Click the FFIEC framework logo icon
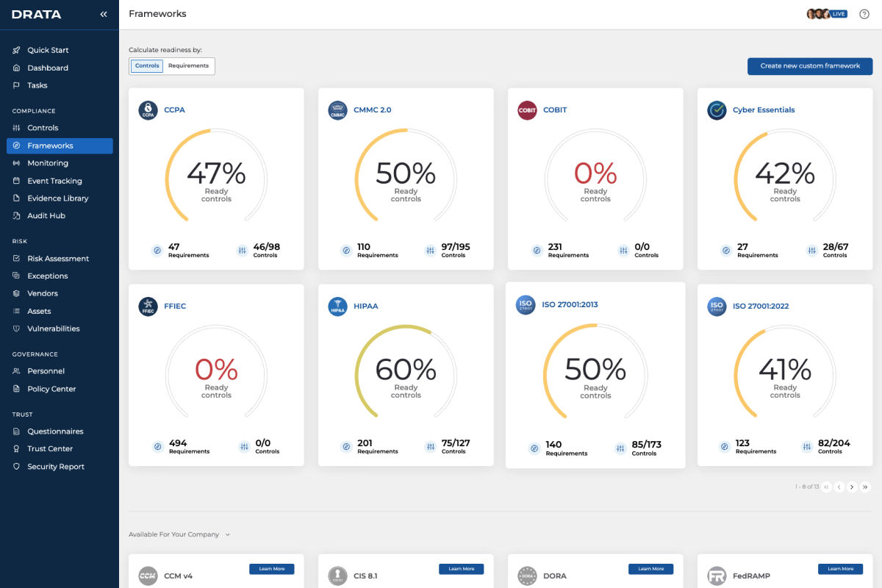 coord(148,306)
